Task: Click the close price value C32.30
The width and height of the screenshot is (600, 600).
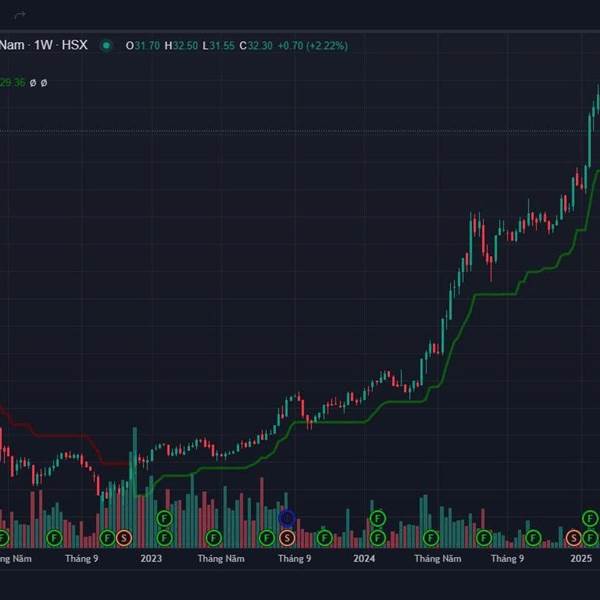Action: coord(256,46)
